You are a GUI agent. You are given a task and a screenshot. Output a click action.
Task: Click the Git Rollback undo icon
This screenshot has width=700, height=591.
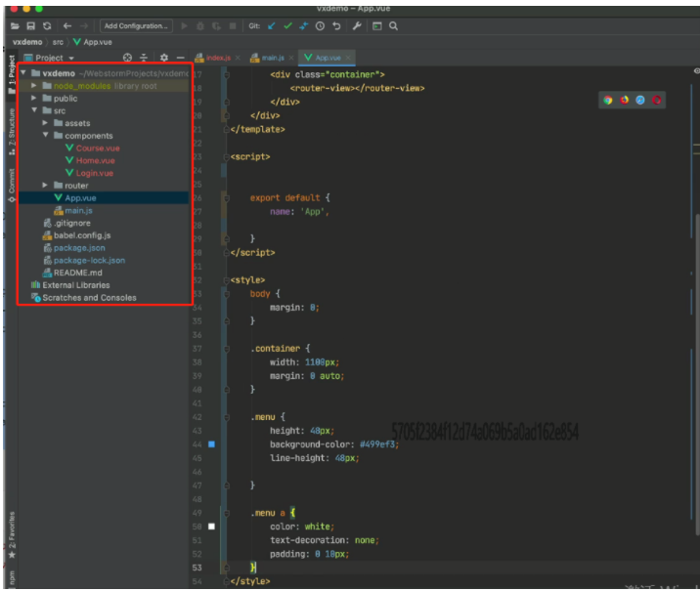coord(336,25)
